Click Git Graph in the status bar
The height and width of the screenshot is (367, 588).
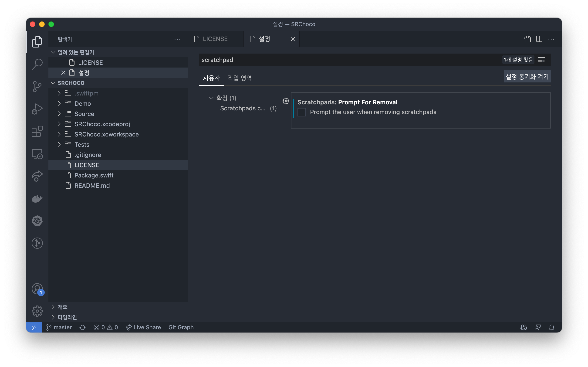point(181,327)
